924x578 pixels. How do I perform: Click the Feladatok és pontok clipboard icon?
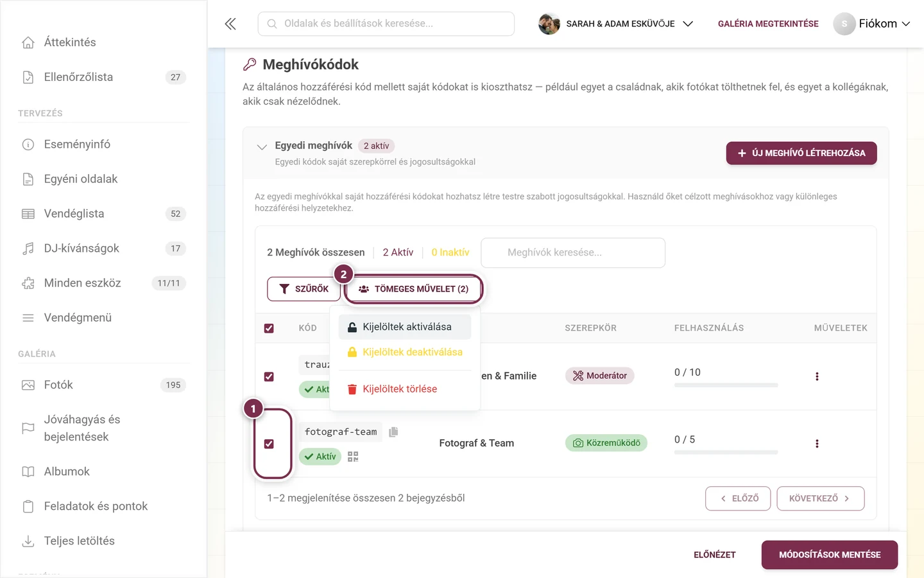click(28, 507)
